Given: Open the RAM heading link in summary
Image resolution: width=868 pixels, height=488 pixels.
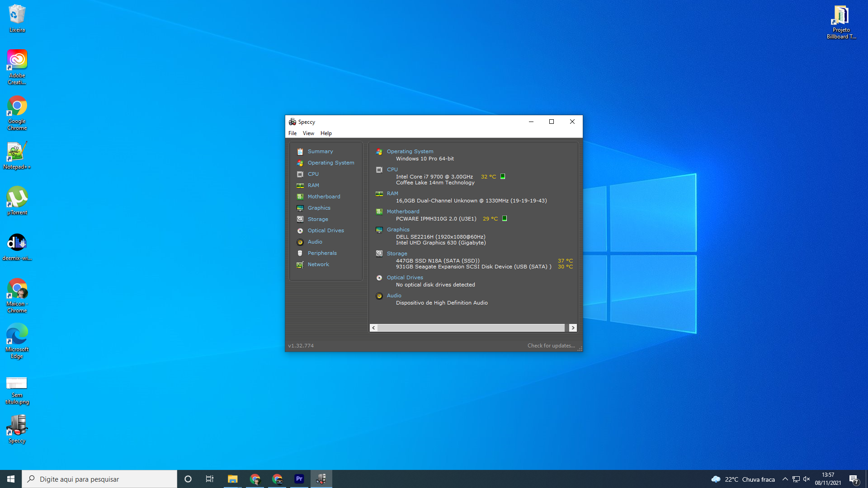Looking at the screenshot, I should [x=392, y=193].
